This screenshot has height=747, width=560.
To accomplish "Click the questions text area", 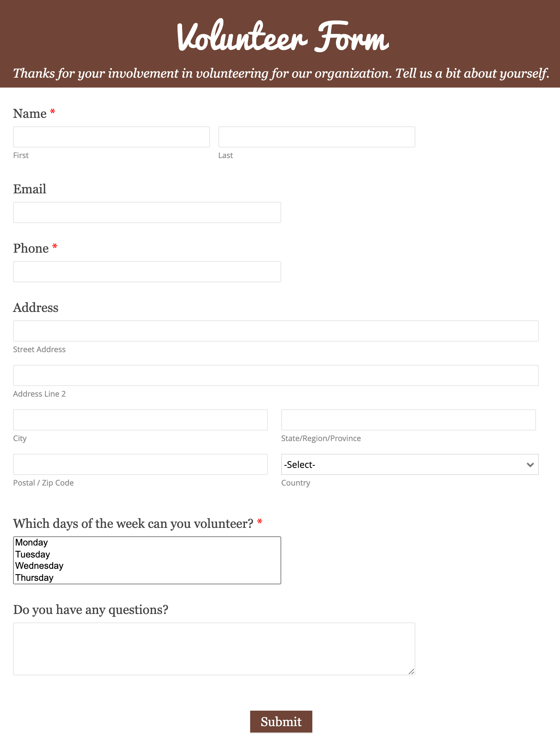I will [x=214, y=649].
